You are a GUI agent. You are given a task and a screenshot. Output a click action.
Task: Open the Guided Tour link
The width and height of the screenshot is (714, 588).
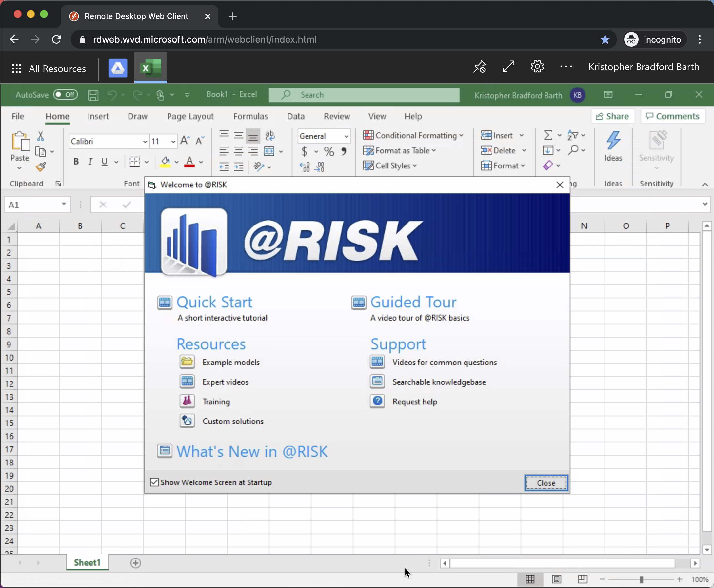[x=414, y=302]
